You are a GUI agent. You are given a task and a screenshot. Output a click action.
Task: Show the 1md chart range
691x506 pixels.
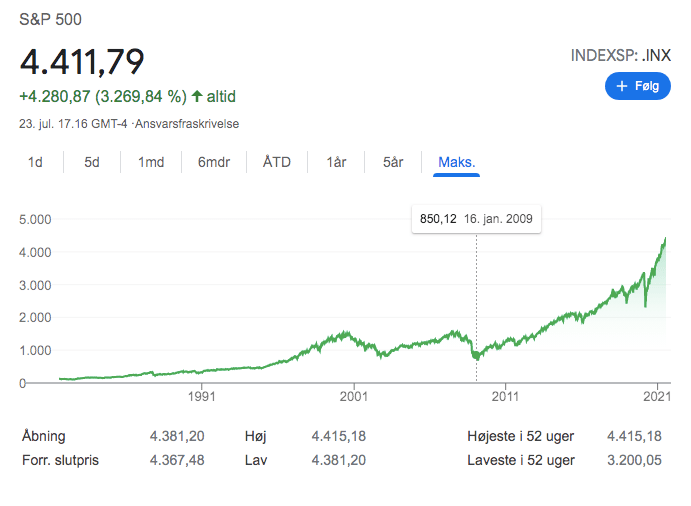[151, 162]
